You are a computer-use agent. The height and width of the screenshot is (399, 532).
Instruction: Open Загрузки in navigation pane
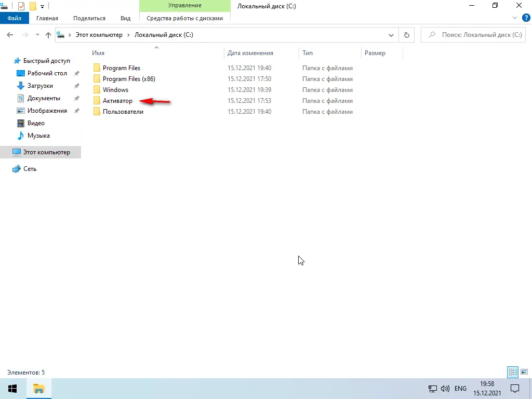click(x=40, y=86)
